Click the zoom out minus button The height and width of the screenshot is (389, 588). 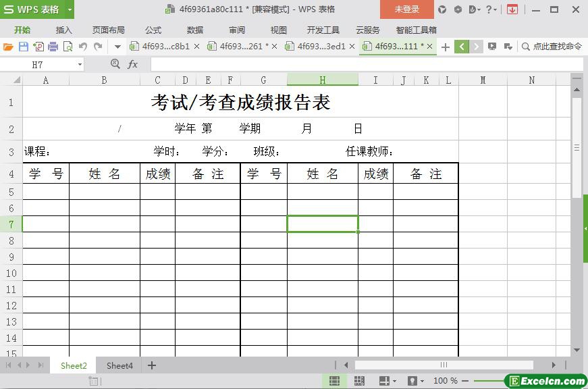click(x=465, y=381)
